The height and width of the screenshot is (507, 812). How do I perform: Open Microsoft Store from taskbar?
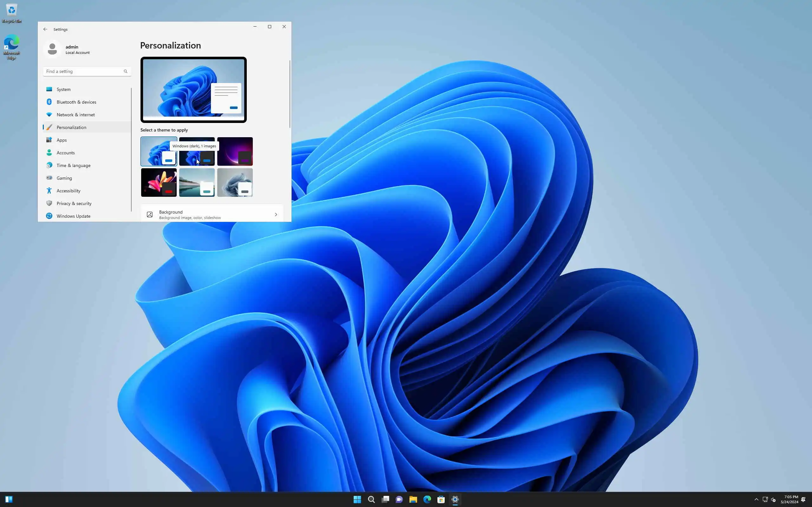(441, 499)
